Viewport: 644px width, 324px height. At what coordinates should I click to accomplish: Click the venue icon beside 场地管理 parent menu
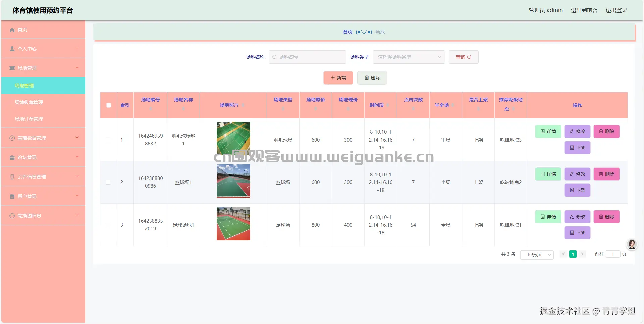pos(12,68)
